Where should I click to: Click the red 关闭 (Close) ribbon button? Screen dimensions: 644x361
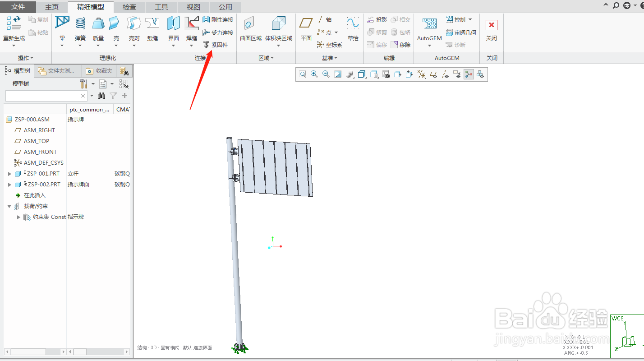pyautogui.click(x=492, y=28)
